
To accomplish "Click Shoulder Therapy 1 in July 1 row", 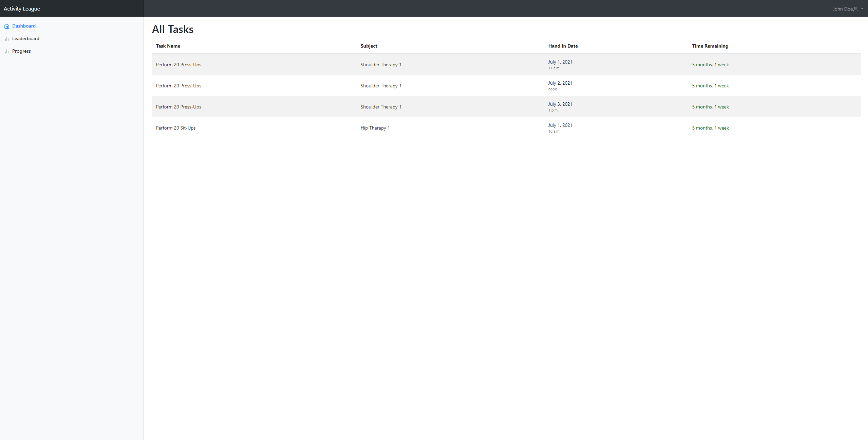I will click(381, 65).
